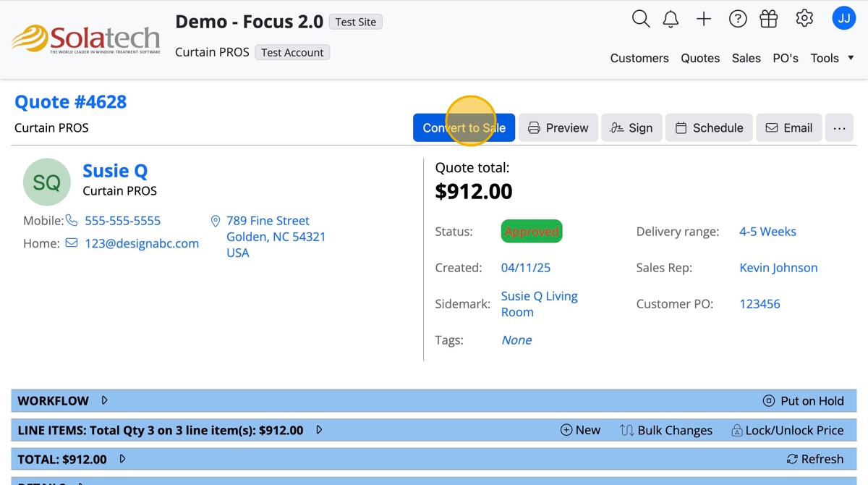
Task: Open the Tools dropdown menu
Action: 832,58
